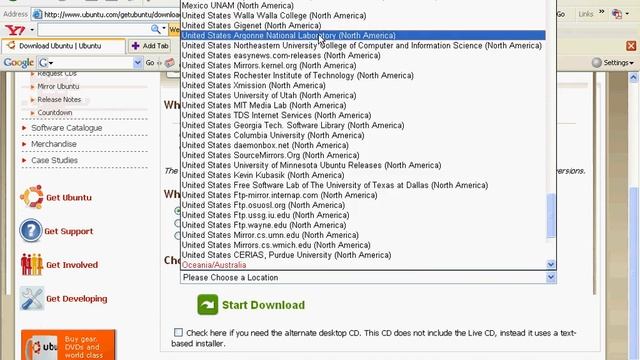Select Argonne National Laboratory mirror
This screenshot has height=360, width=640.
(x=363, y=36)
